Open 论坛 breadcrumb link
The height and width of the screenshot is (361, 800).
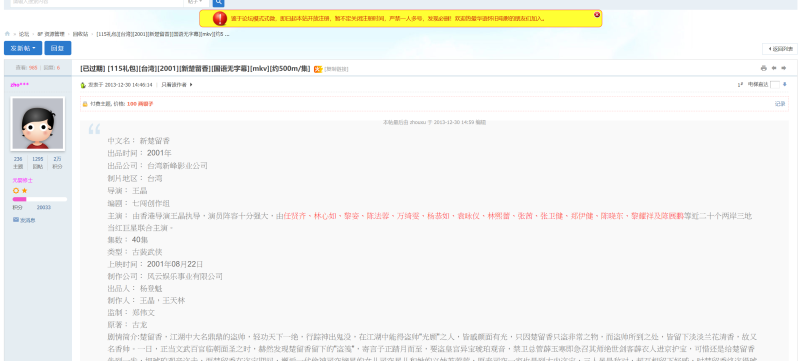(x=24, y=34)
